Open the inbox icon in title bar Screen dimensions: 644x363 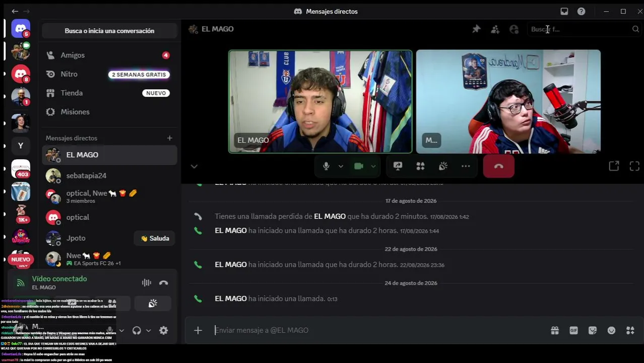tap(564, 11)
